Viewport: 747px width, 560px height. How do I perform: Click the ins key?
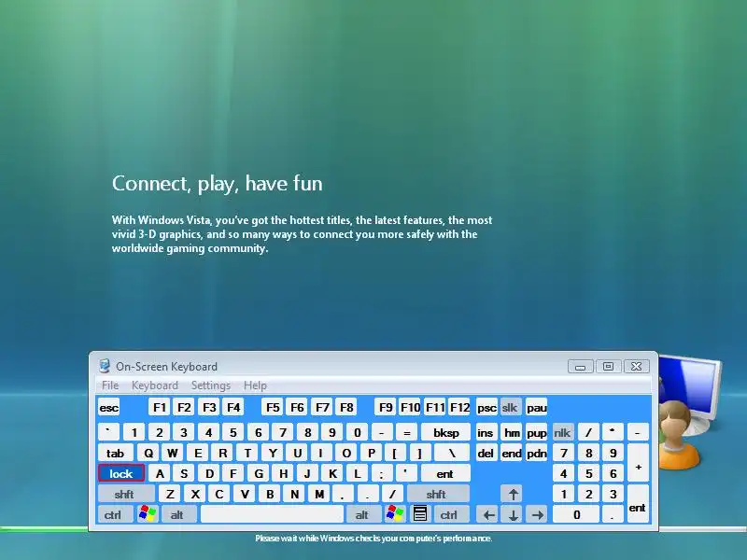coord(486,432)
